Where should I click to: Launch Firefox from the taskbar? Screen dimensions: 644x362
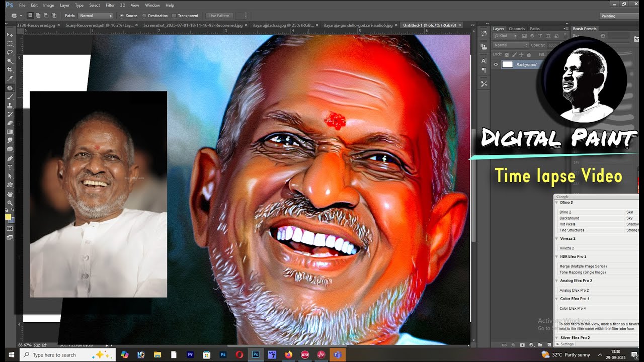(x=288, y=354)
